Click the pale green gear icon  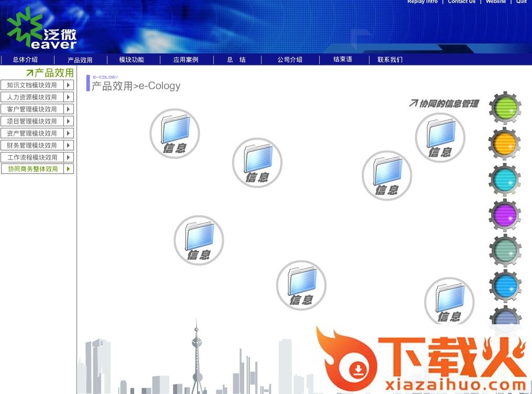504,250
